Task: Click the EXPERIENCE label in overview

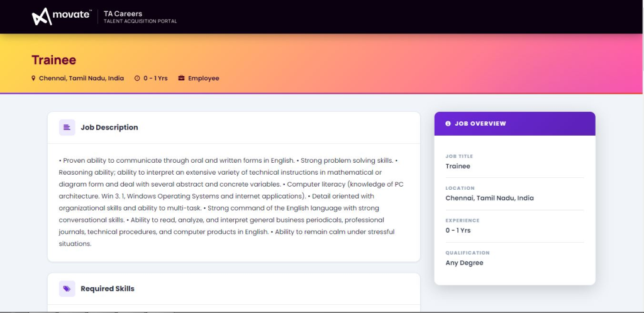Action: (x=462, y=221)
